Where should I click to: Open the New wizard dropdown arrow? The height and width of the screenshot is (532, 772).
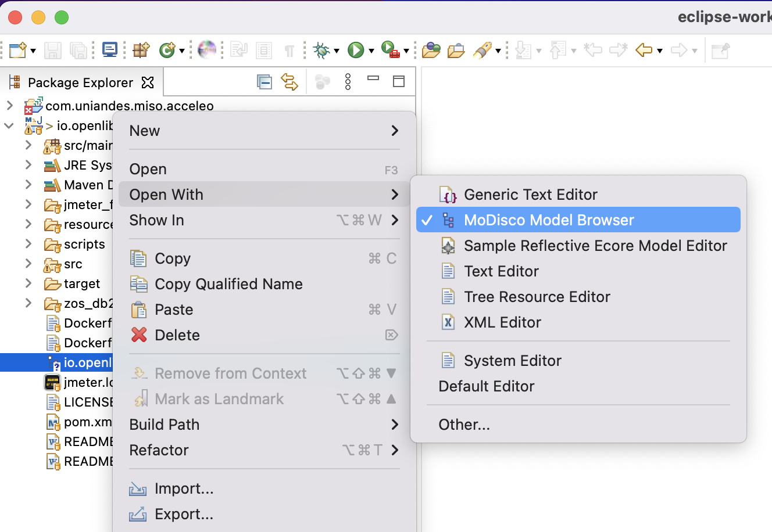33,51
